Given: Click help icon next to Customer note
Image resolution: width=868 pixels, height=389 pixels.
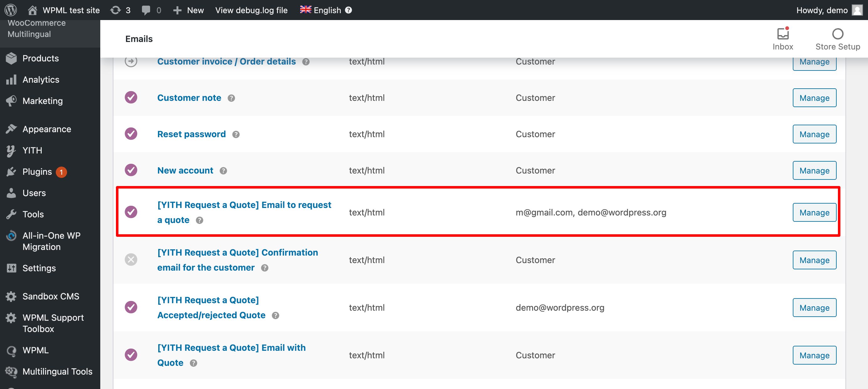Looking at the screenshot, I should point(231,98).
